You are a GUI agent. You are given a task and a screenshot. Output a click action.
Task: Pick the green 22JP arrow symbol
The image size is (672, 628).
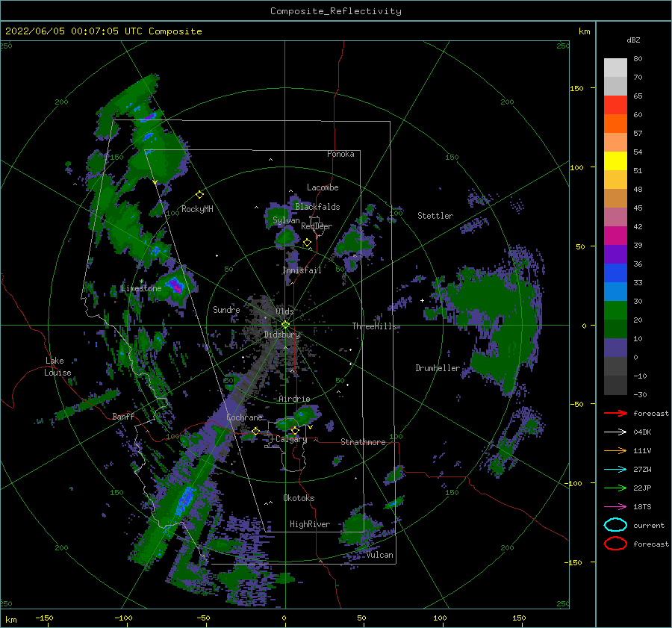click(615, 488)
